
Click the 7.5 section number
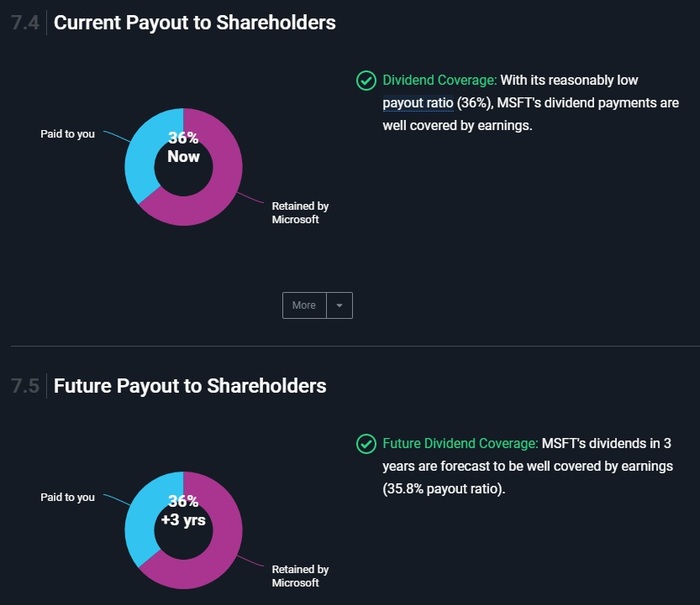click(24, 386)
